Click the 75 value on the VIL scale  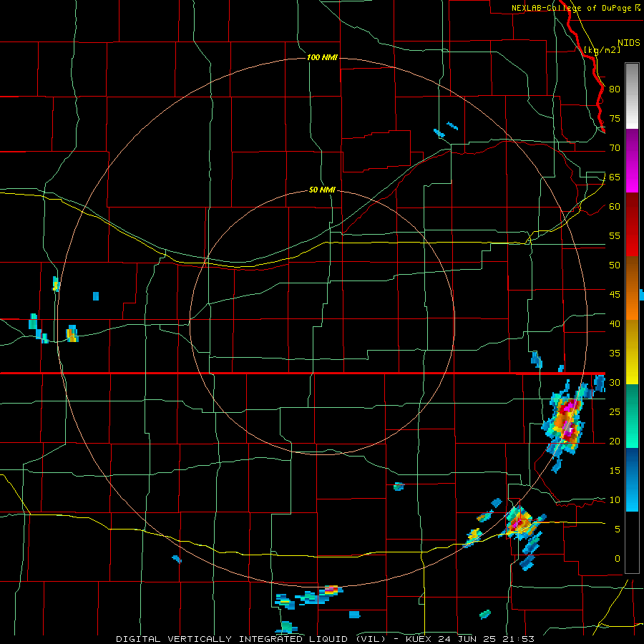[x=615, y=118]
